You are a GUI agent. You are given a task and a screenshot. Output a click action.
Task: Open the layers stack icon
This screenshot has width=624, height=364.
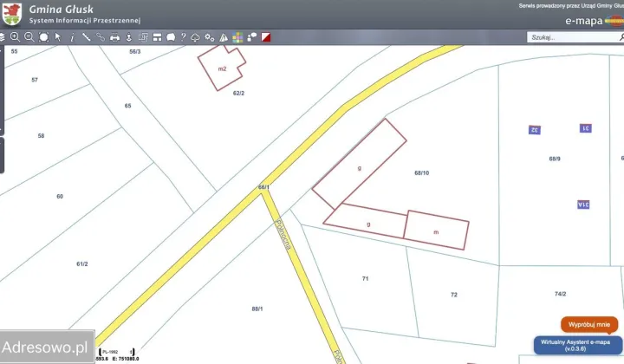[2, 37]
